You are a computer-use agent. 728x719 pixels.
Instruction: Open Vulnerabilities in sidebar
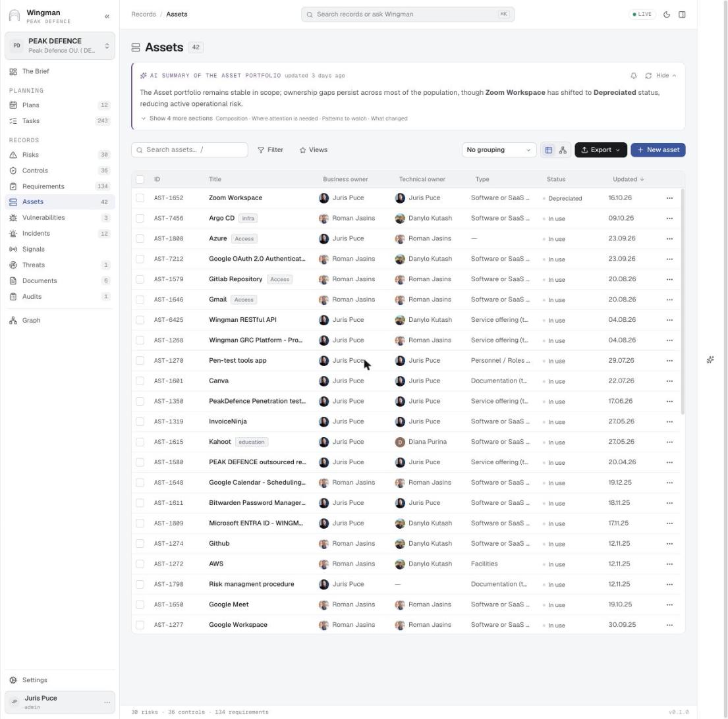(x=60, y=217)
